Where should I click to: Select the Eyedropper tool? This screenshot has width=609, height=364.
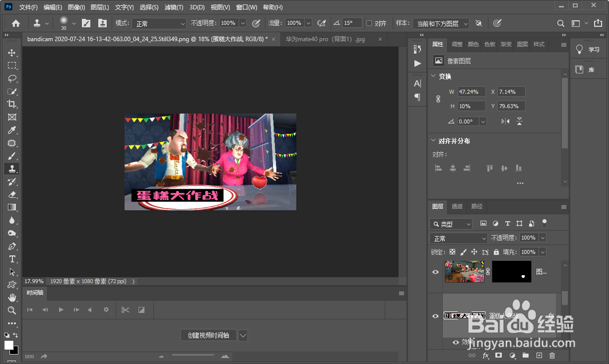[12, 130]
